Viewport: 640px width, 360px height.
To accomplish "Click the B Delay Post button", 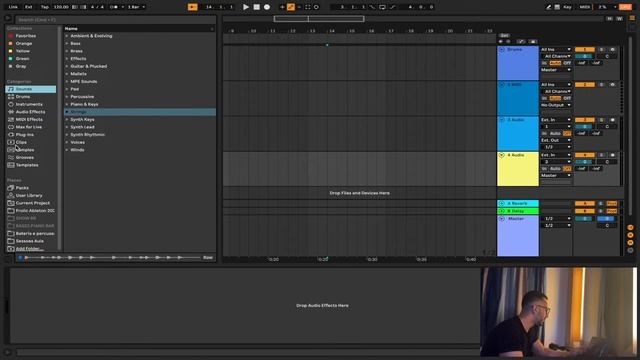I will point(611,211).
